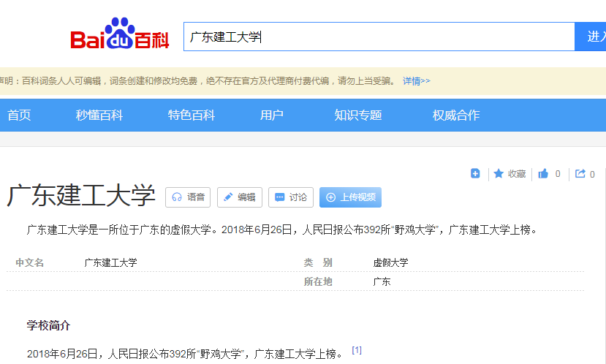Click the 广东建工大学 page title heading
Screen dimensions: 606x364
[81, 196]
